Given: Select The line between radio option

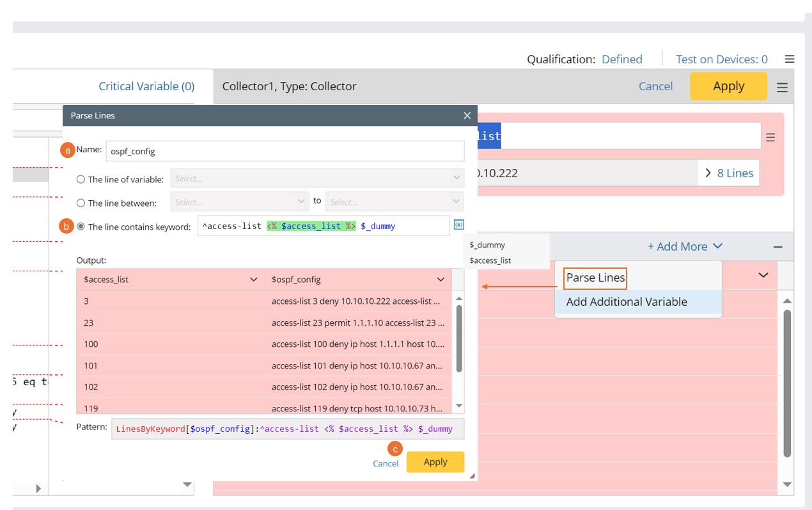Looking at the screenshot, I should click(81, 203).
